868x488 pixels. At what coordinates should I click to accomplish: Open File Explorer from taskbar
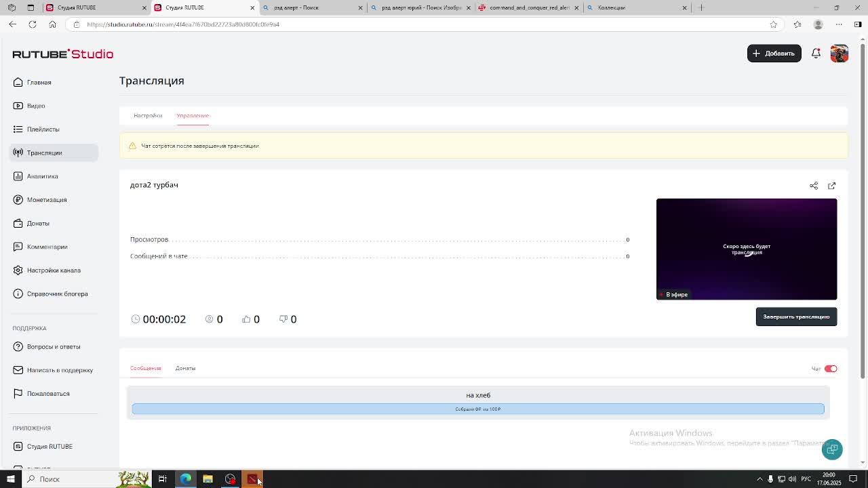(x=208, y=479)
